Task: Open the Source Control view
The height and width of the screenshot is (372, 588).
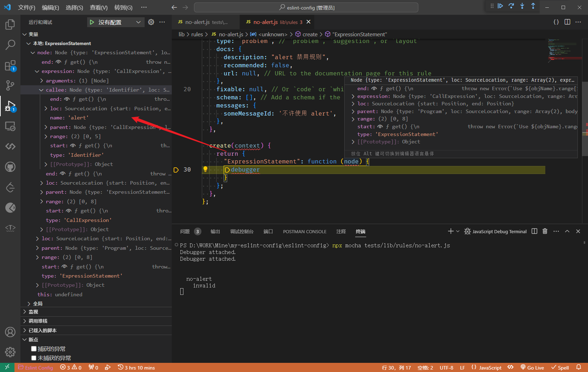Action: 10,85
